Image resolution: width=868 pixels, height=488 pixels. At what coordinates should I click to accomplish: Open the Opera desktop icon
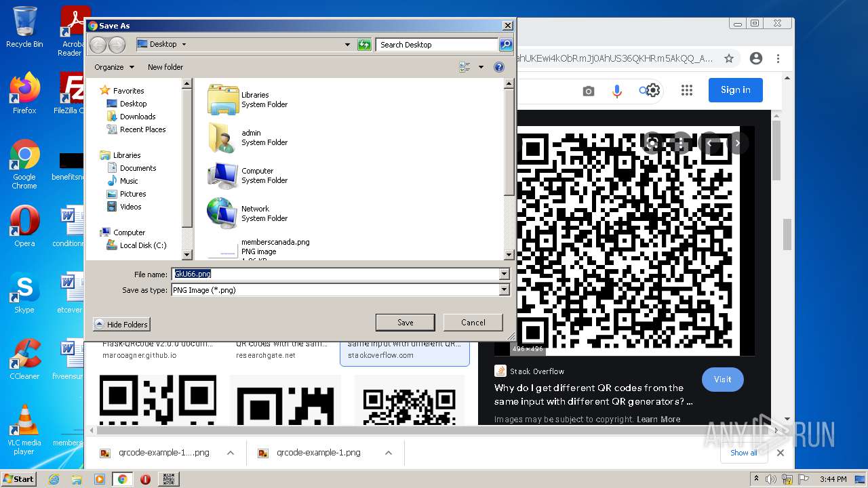click(x=24, y=226)
